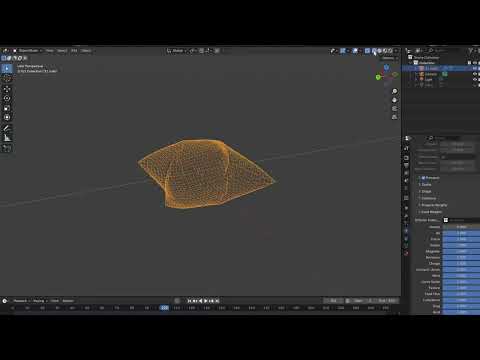Image resolution: width=480 pixels, height=360 pixels.
Task: Expand the Collisions panel
Action: [428, 198]
